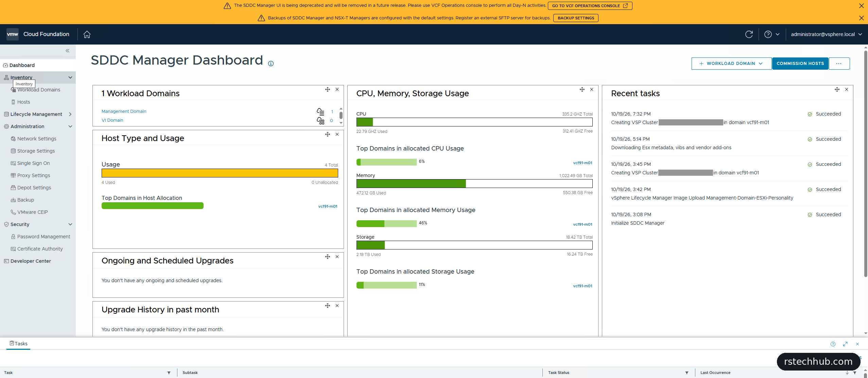
Task: Remove the Upgrade History widget
Action: [x=337, y=306]
